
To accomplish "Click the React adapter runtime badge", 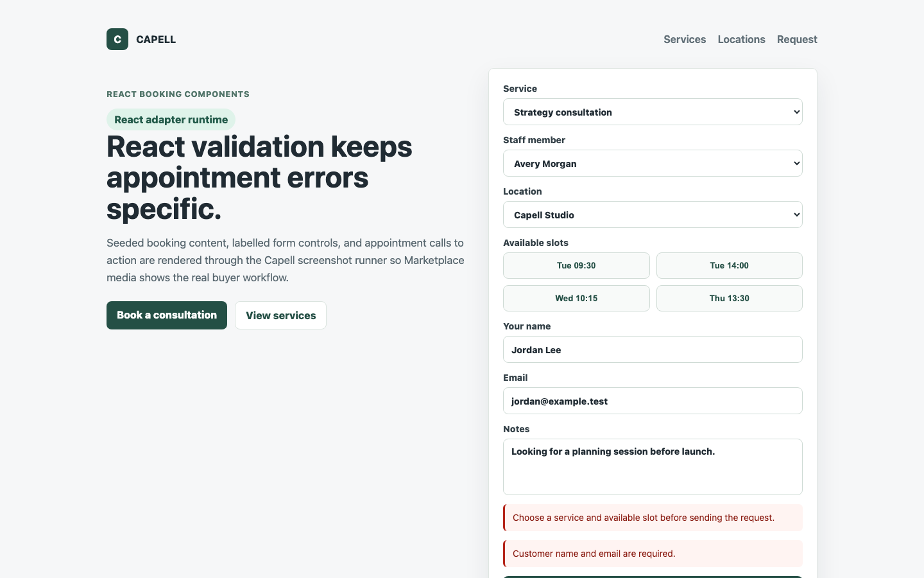I will click(x=171, y=119).
